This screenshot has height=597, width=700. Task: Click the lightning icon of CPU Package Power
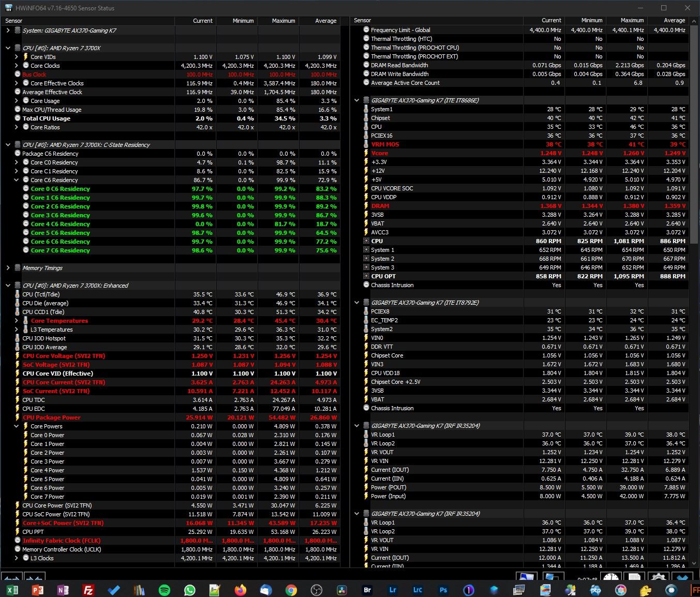(18, 417)
